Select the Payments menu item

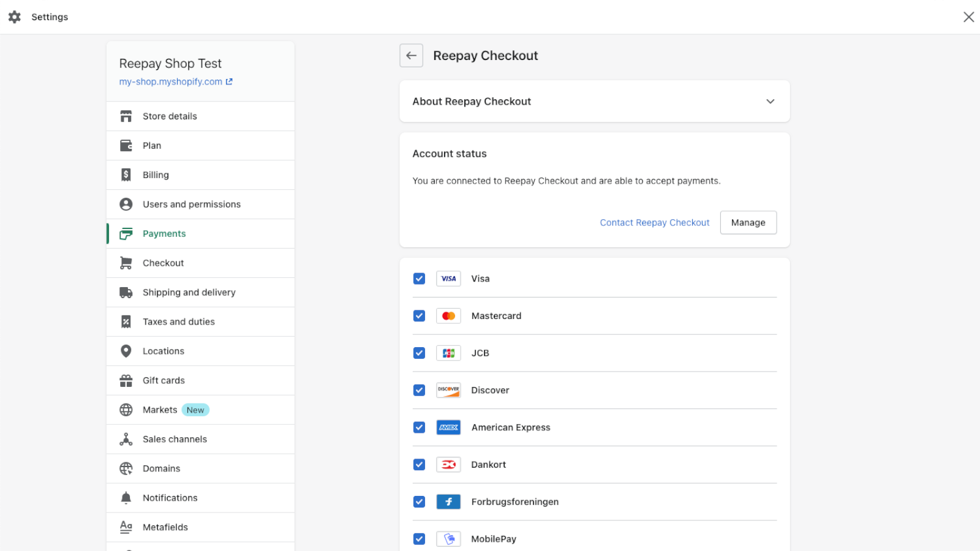click(x=200, y=234)
